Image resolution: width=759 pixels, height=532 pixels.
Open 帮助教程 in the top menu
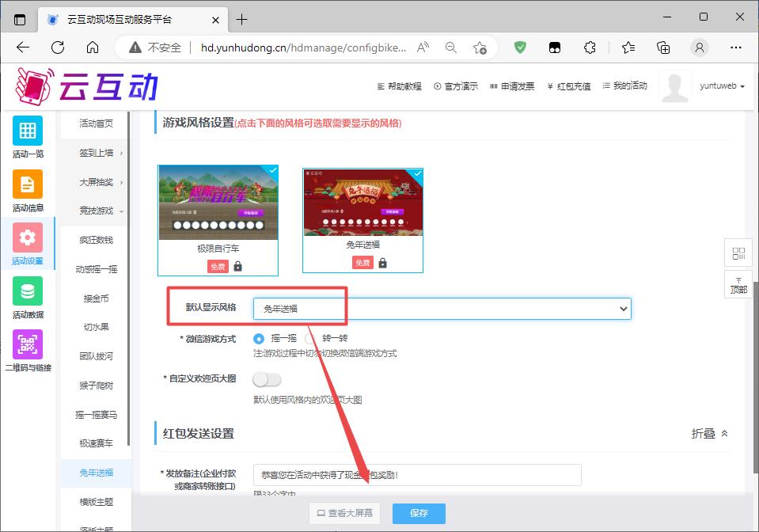pos(399,86)
